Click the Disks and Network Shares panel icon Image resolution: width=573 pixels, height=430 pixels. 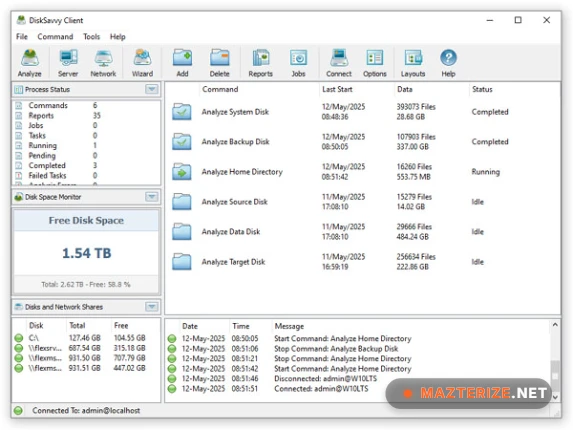tap(18, 307)
